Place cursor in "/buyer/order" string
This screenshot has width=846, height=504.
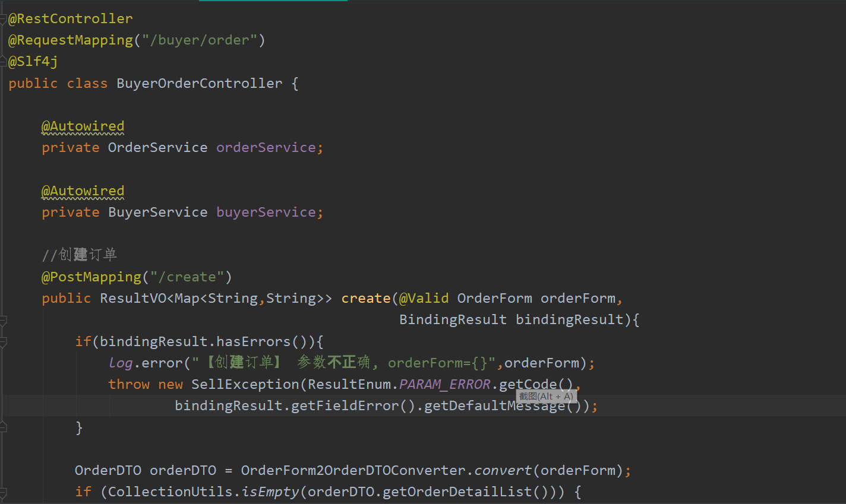[199, 40]
